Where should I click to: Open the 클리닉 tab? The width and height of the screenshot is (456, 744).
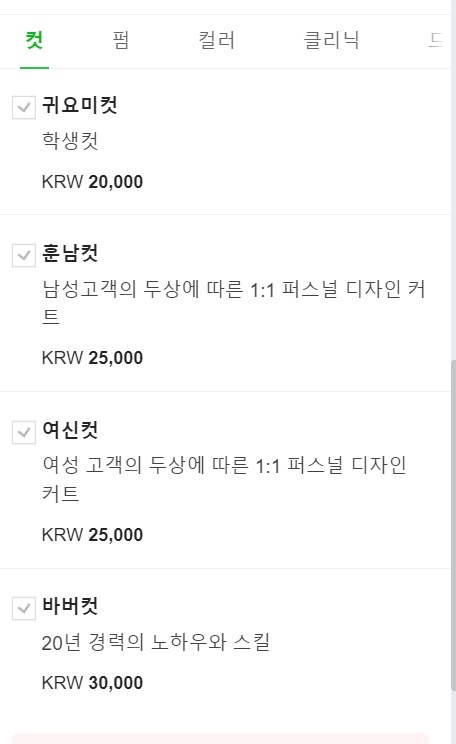[331, 40]
